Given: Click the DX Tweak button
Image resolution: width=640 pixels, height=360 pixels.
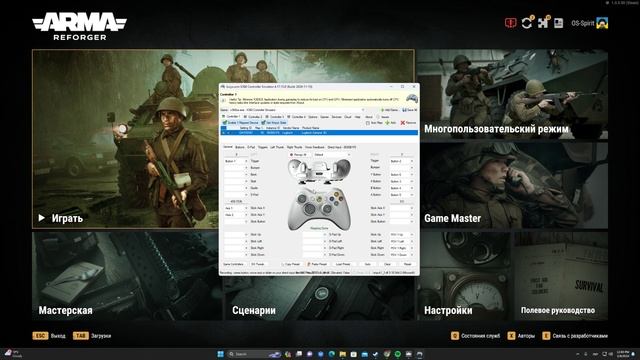Looking at the screenshot, I should click(x=258, y=264).
